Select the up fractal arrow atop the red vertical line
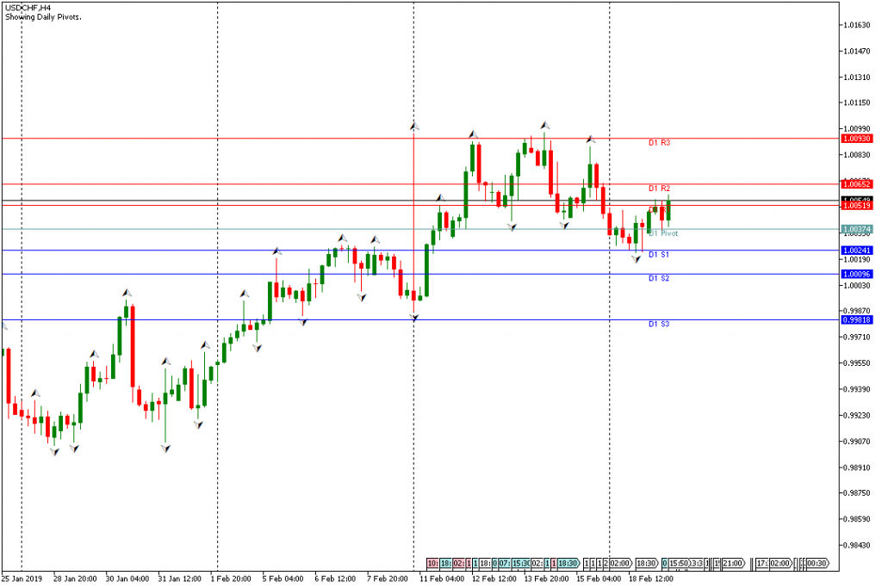 414,127
